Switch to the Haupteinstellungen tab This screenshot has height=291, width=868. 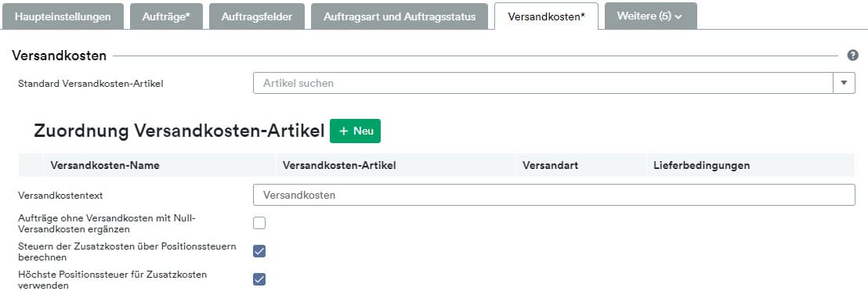point(63,16)
